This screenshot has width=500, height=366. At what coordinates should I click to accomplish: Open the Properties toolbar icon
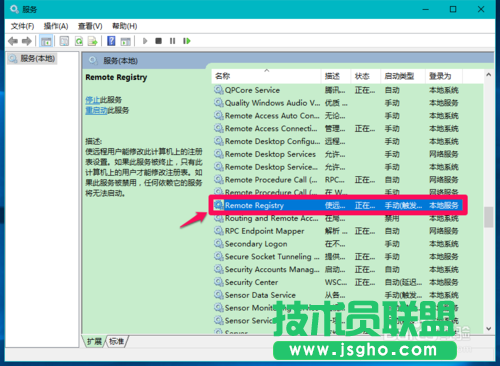coord(64,41)
